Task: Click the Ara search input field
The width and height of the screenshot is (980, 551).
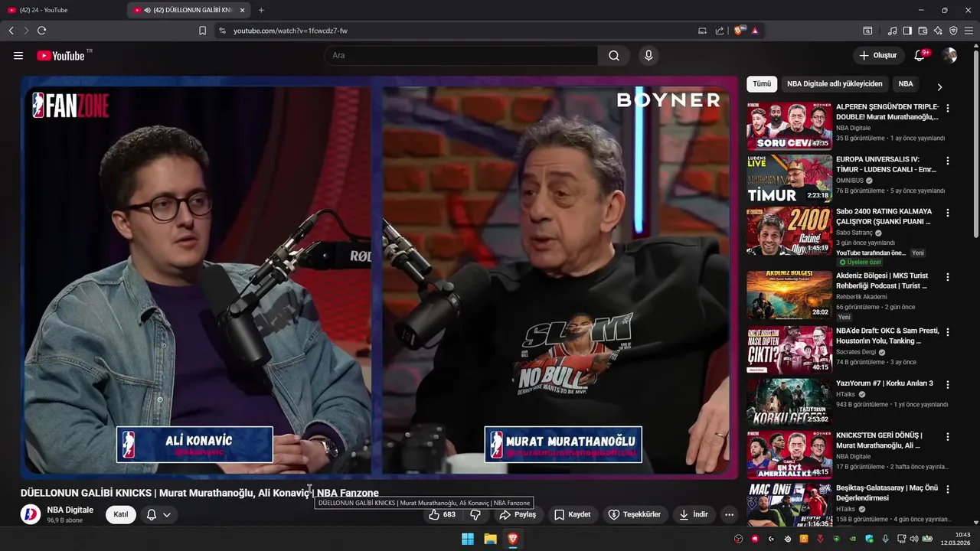Action: point(461,56)
